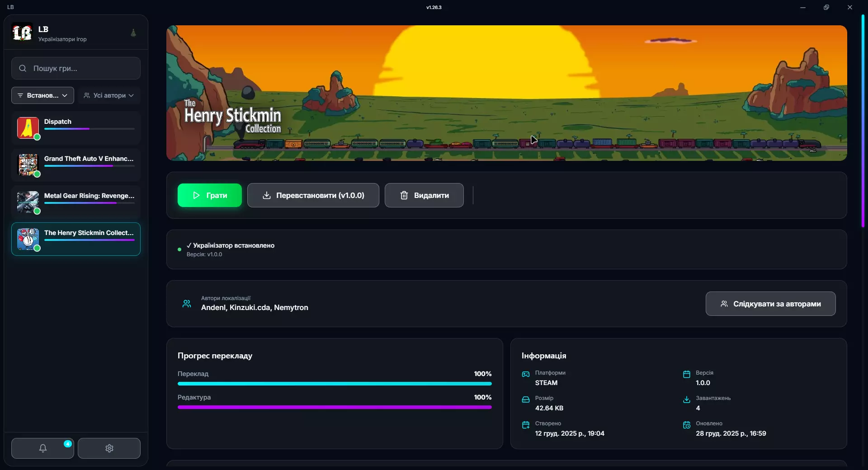This screenshot has width=868, height=470.
Task: Click the Версія: v1.0.0 status line
Action: tap(204, 254)
